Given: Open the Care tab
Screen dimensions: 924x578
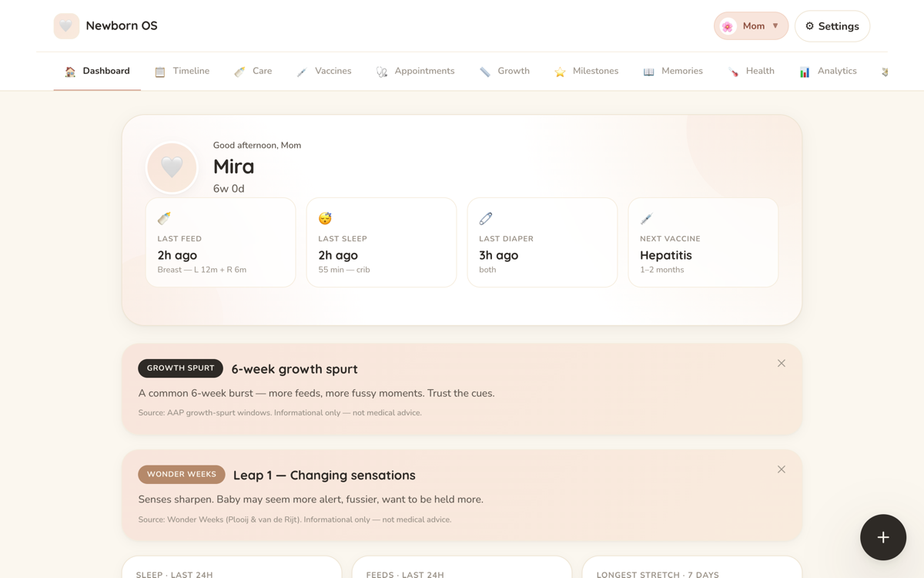Looking at the screenshot, I should click(253, 71).
